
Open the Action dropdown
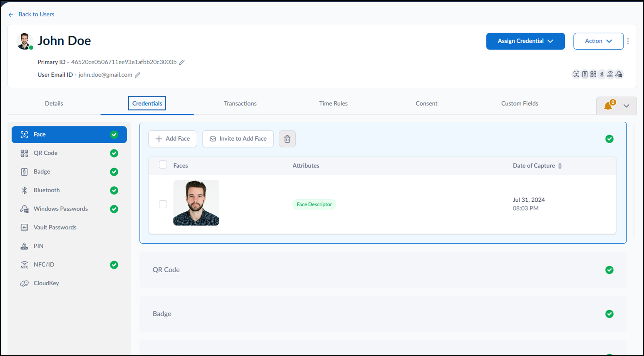coord(598,41)
